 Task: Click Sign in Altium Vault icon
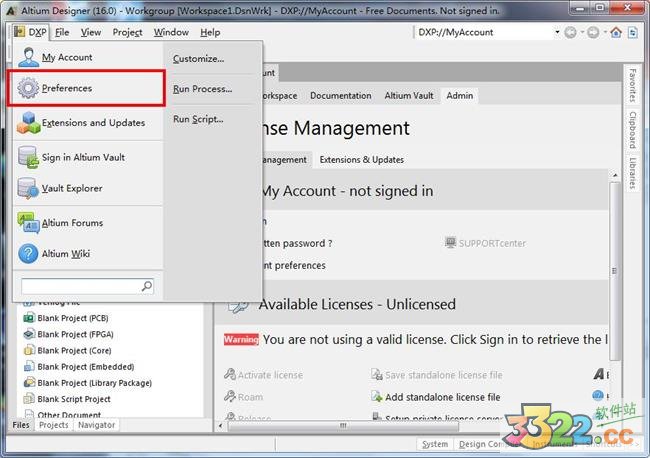tap(28, 158)
